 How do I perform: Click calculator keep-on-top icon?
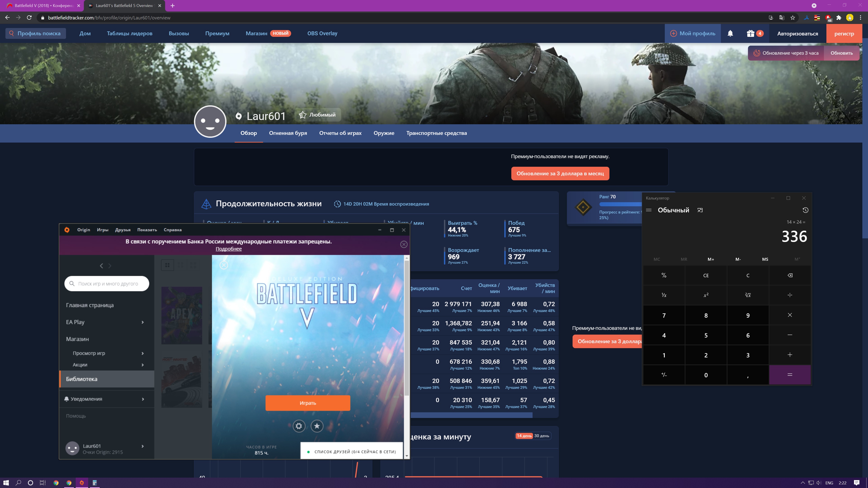(700, 210)
